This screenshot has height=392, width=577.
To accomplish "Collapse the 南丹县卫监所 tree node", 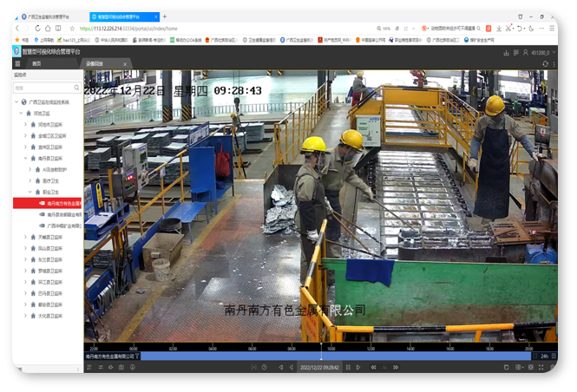I will [x=25, y=159].
